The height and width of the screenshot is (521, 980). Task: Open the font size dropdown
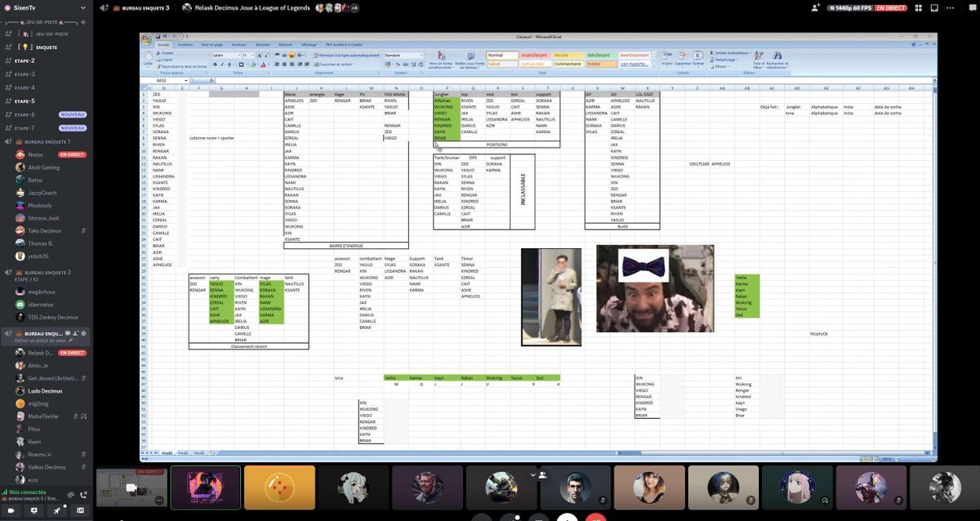coord(252,55)
